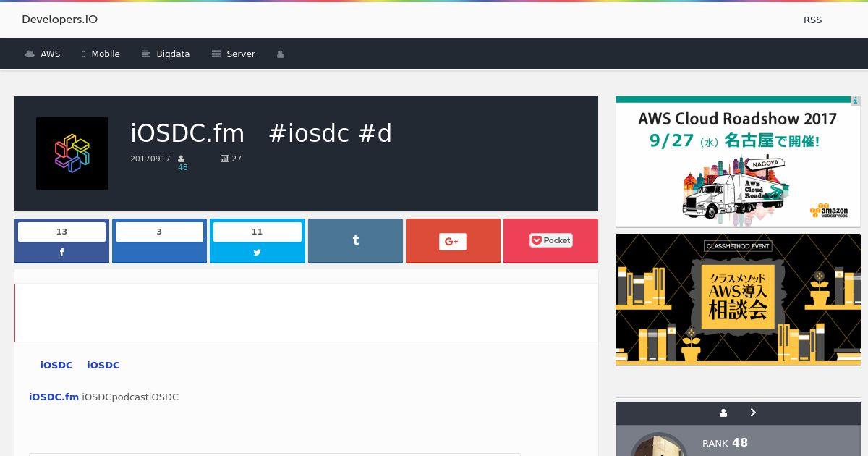Viewport: 868px width, 456px height.
Task: Click the author person icon under title
Action: (x=182, y=159)
